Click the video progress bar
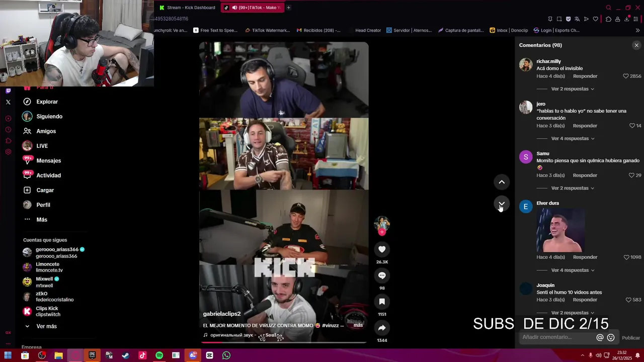The width and height of the screenshot is (644, 362). (x=284, y=342)
